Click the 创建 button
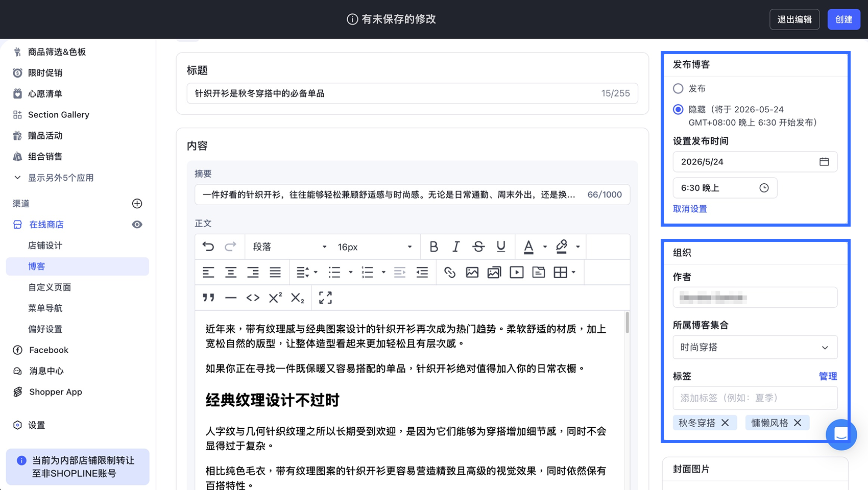Viewport: 868px width, 490px height. click(843, 19)
